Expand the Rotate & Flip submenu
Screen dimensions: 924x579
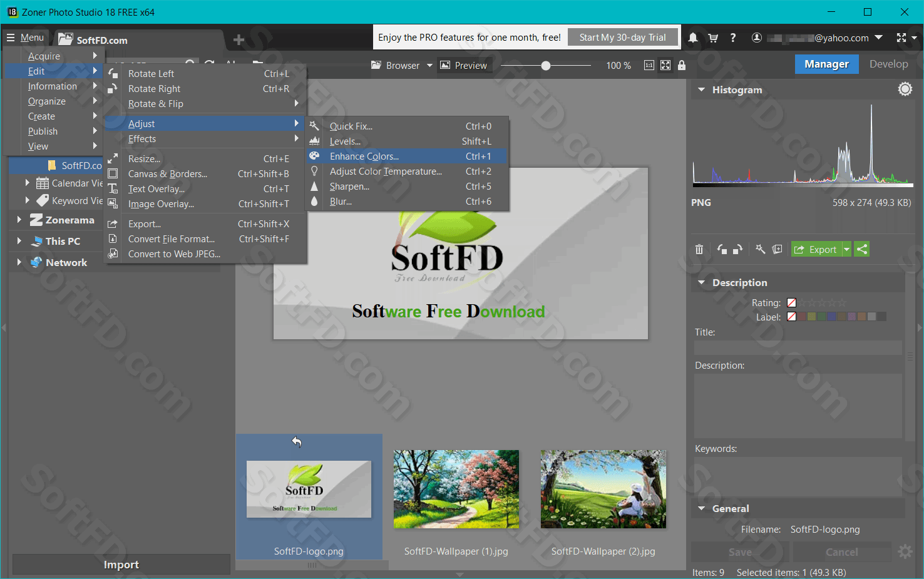point(205,104)
